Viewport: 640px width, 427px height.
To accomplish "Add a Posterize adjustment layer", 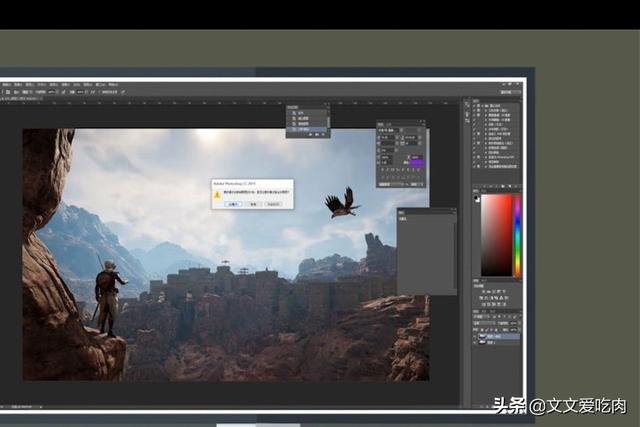I will point(489,304).
